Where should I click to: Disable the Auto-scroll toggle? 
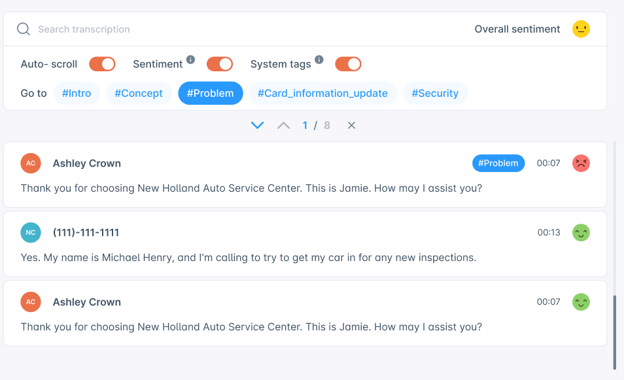102,64
